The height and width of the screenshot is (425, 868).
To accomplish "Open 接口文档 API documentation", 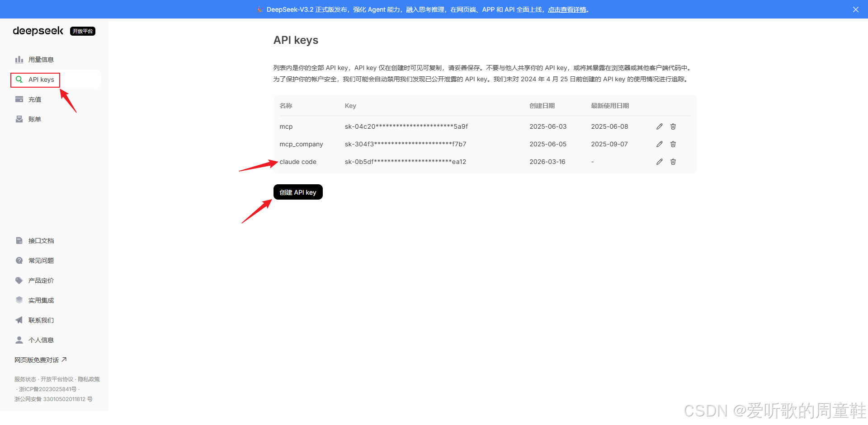I will (x=41, y=241).
